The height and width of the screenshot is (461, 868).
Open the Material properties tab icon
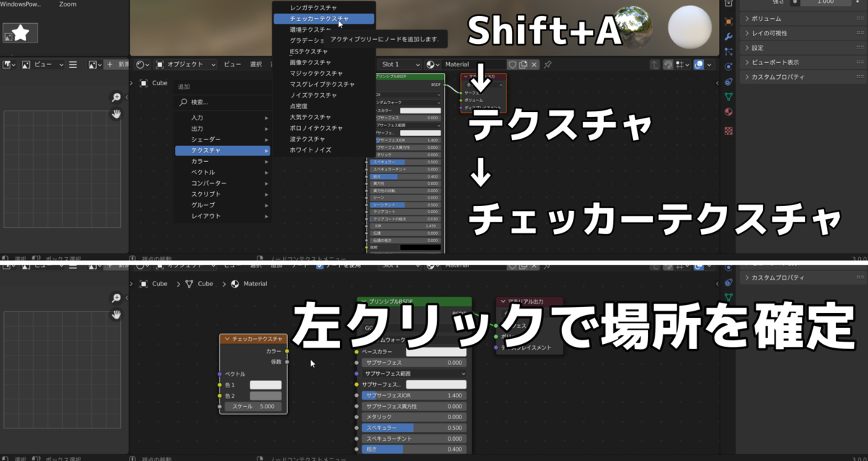coord(728,112)
